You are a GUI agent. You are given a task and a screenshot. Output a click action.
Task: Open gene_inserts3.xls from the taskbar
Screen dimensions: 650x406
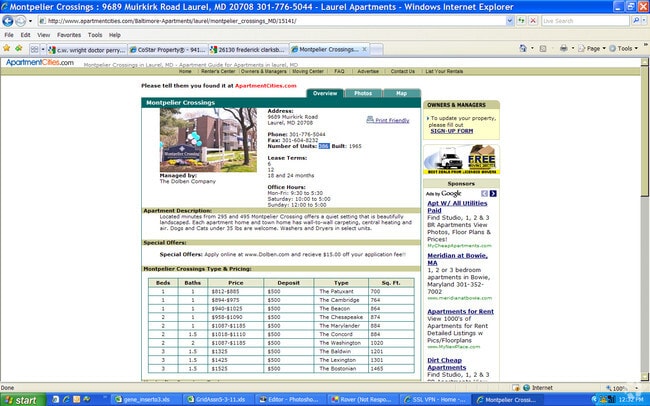coord(146,400)
